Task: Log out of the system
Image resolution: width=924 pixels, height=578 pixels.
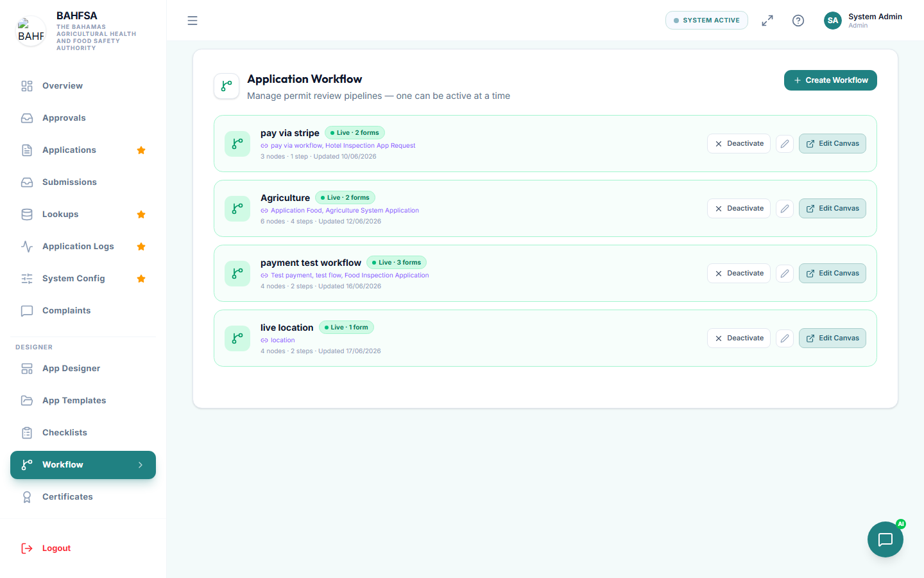Action: coord(83,548)
